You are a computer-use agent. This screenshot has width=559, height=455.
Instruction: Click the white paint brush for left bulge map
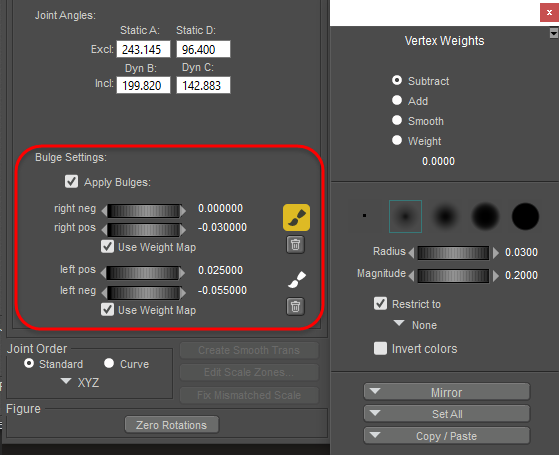[x=297, y=280]
